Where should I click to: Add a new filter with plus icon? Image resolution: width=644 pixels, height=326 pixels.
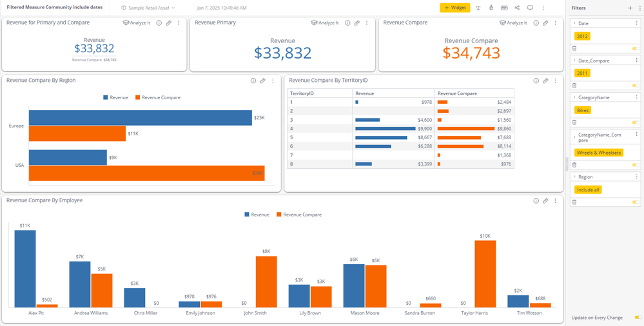point(630,8)
